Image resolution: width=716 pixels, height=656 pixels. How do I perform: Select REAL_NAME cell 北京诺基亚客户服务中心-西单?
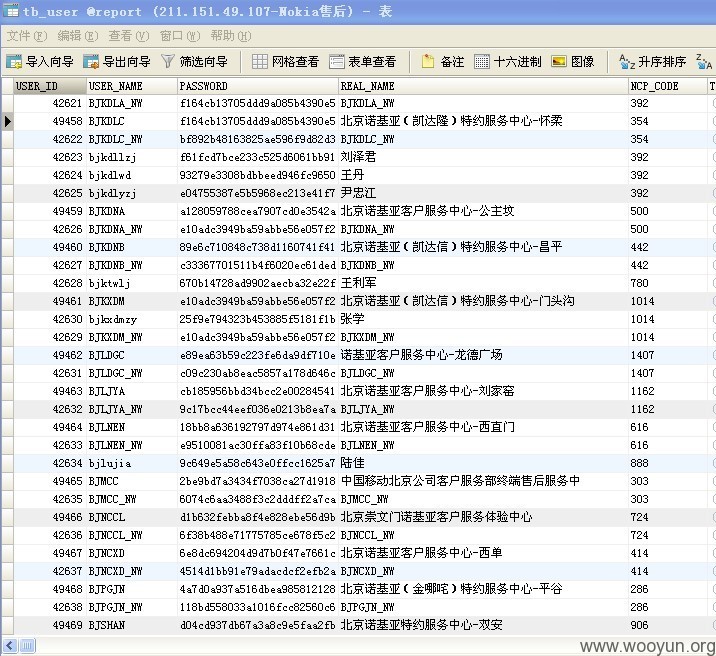[483, 553]
